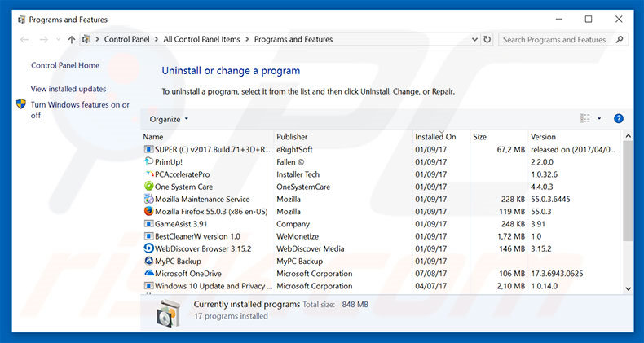Click in the Search Programs and Features field

click(x=554, y=39)
